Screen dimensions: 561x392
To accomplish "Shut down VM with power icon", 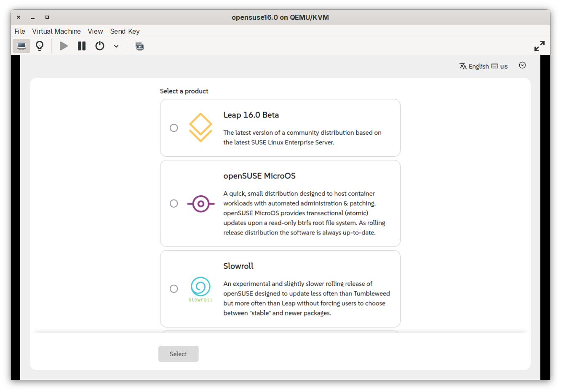I will tap(100, 46).
